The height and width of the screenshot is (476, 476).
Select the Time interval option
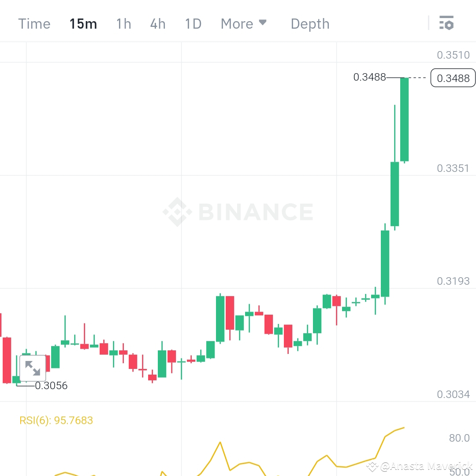(x=34, y=24)
